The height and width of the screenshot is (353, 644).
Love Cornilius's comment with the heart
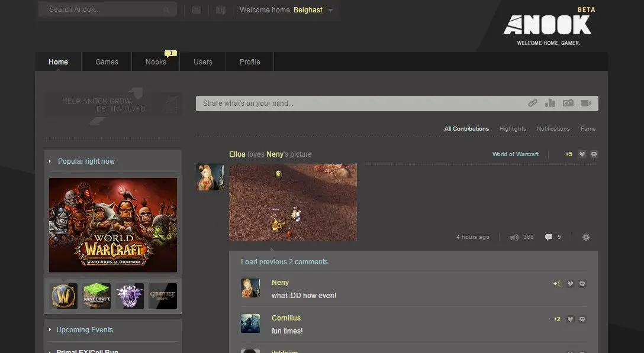pyautogui.click(x=570, y=319)
